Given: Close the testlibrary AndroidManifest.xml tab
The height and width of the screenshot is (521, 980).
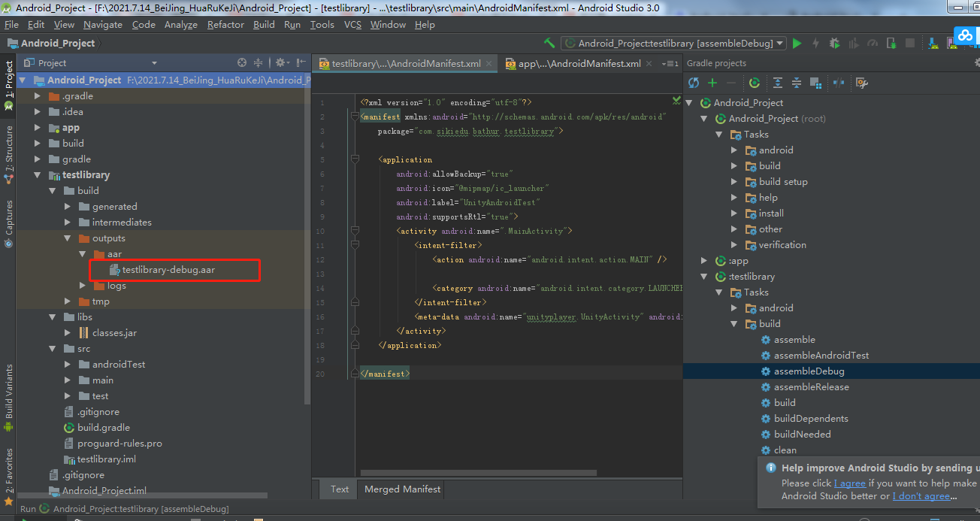Looking at the screenshot, I should point(488,64).
